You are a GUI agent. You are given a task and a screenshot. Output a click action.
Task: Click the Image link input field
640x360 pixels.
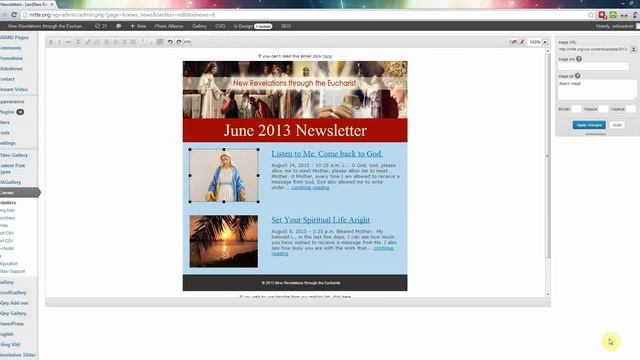click(593, 66)
